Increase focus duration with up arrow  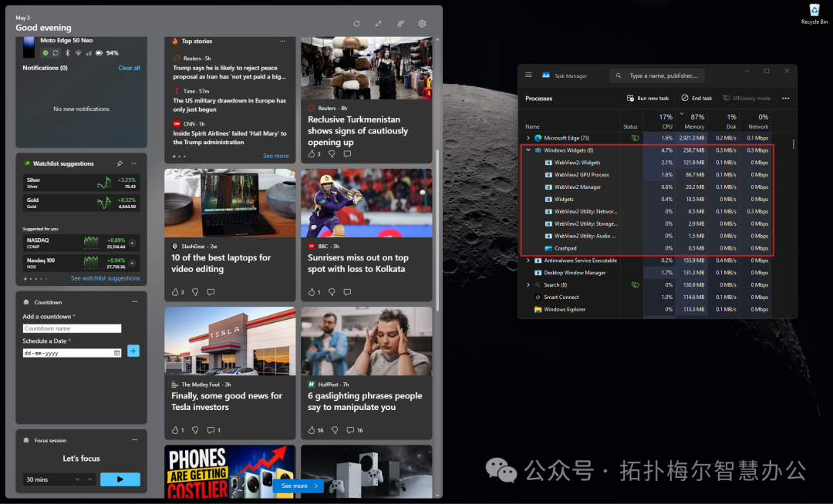pos(89,479)
